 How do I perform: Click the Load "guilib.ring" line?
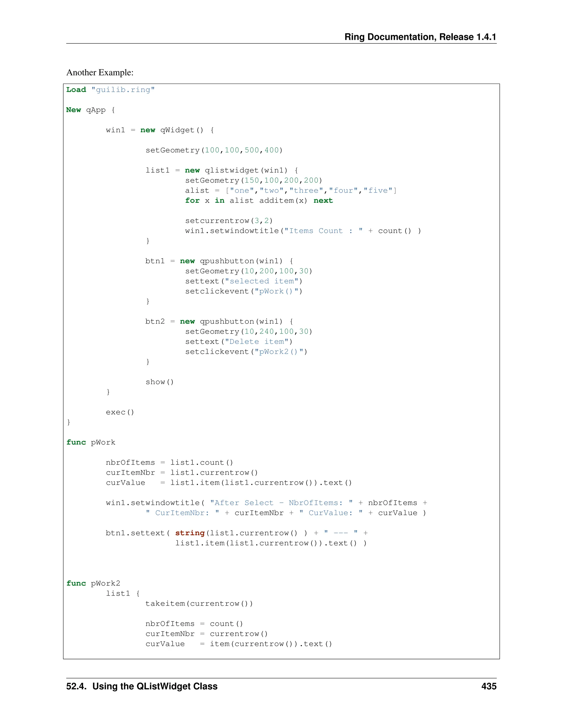tap(110, 90)
